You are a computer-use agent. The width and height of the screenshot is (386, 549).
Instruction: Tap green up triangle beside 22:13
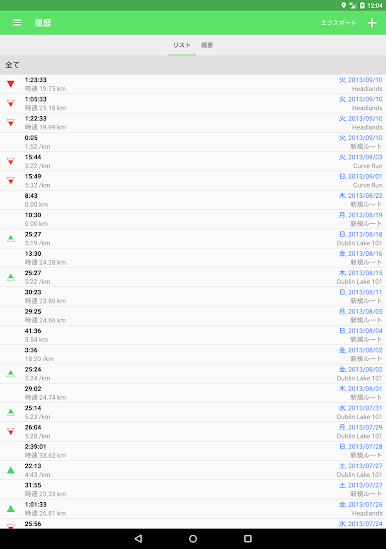click(11, 470)
